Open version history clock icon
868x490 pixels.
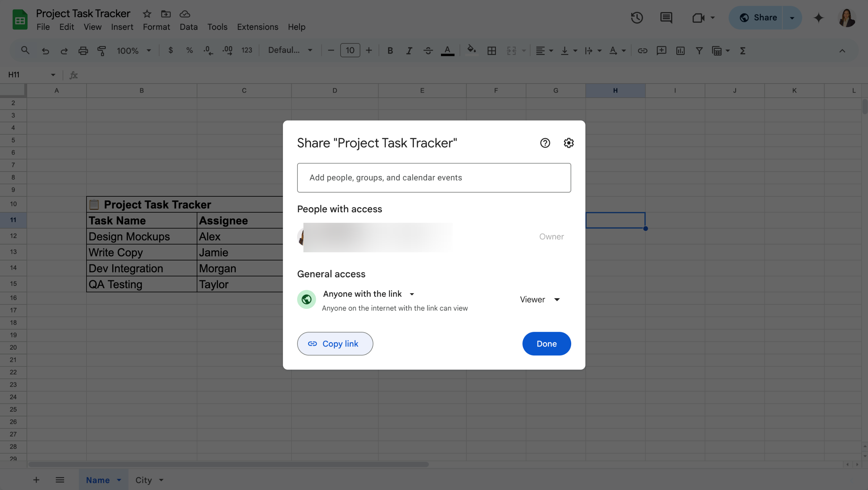coord(637,18)
